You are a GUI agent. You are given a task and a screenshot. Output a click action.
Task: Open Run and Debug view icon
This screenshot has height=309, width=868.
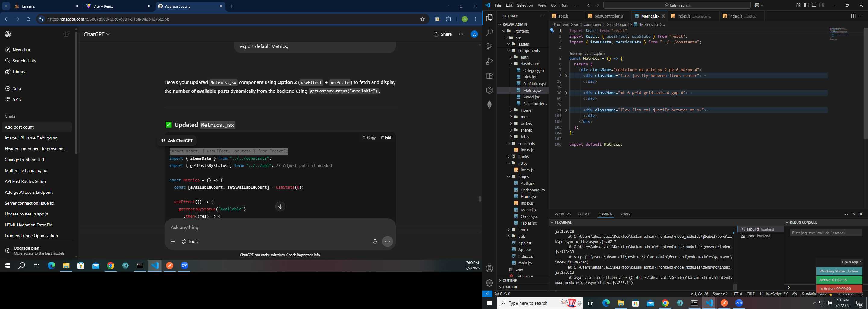pyautogui.click(x=489, y=61)
